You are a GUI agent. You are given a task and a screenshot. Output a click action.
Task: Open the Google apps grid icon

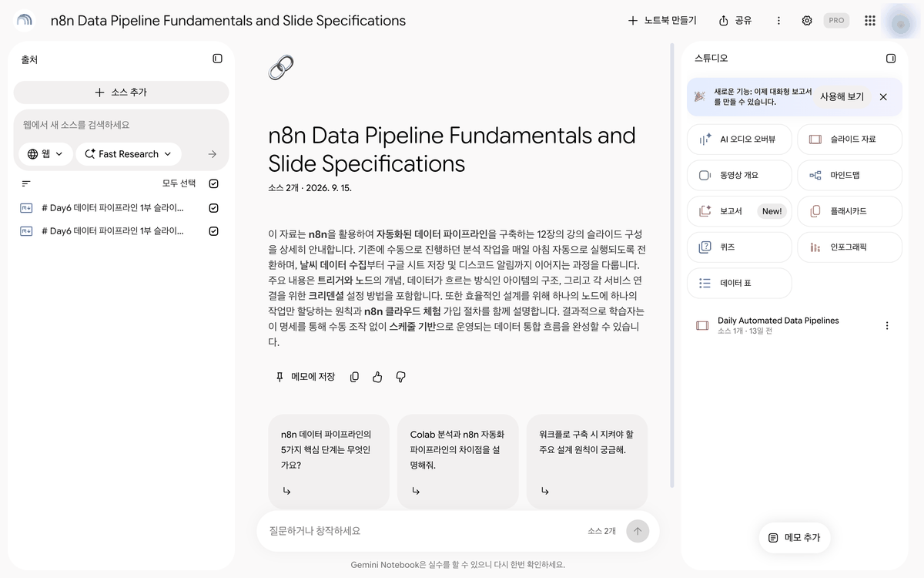tap(870, 21)
